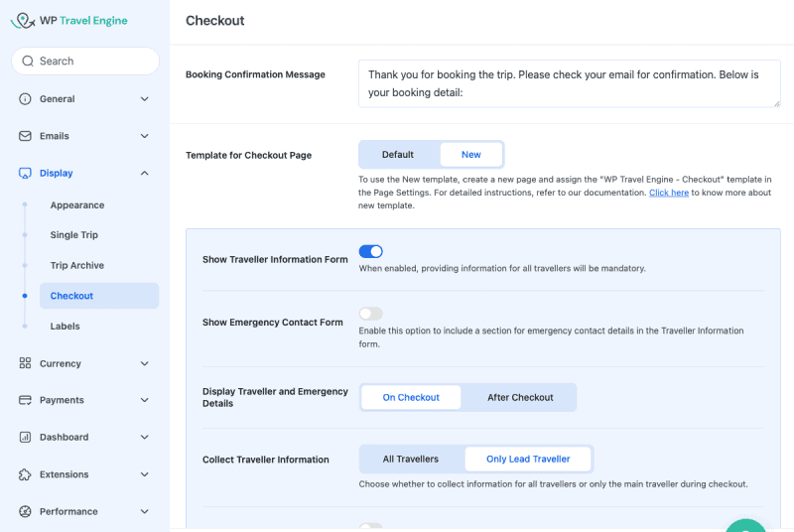Click the WP Travel Engine logo
This screenshot has height=532, width=794.
point(68,21)
